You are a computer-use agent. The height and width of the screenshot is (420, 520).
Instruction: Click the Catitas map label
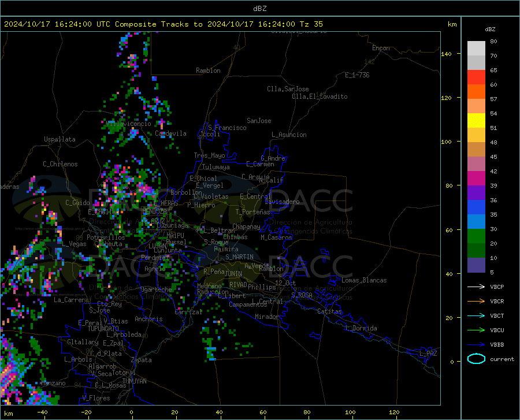[x=329, y=311]
